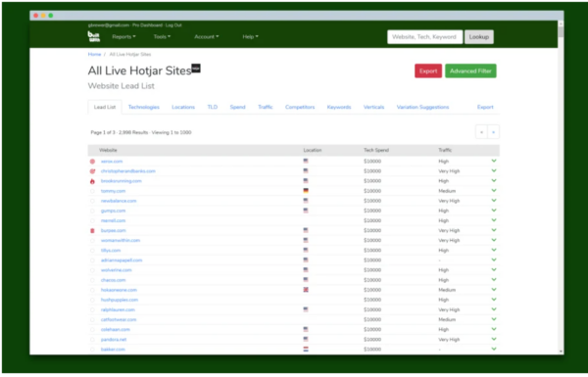
Task: Click the Home breadcrumb link
Action: coord(94,54)
